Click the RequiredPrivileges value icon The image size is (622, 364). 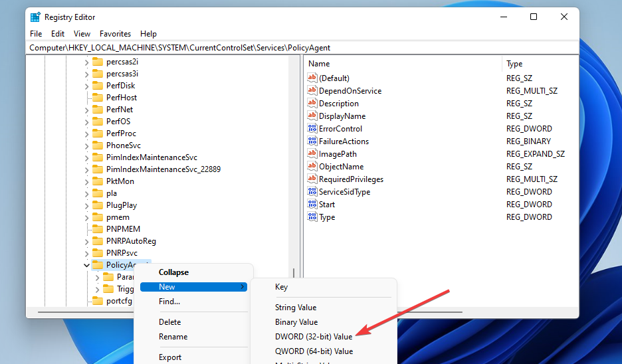coord(312,179)
